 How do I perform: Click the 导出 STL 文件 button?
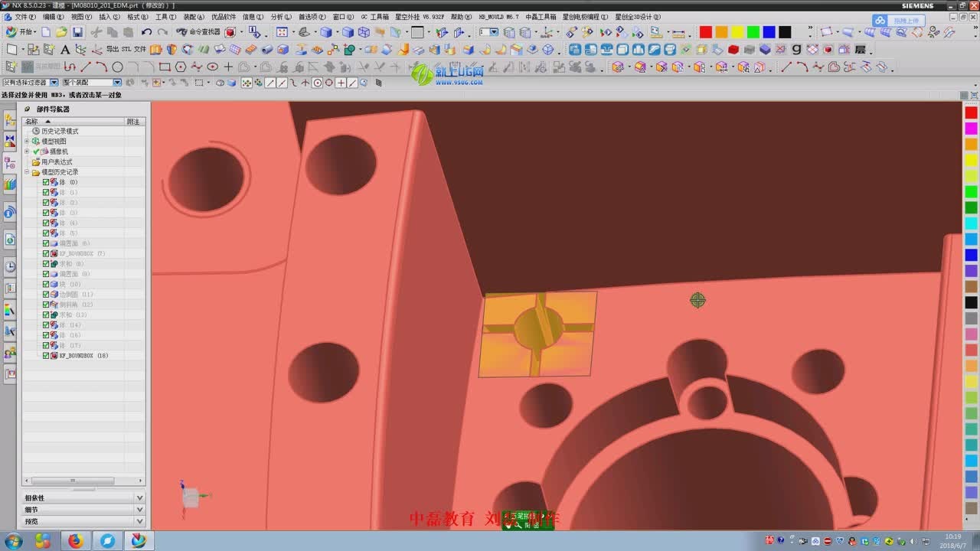click(x=126, y=50)
